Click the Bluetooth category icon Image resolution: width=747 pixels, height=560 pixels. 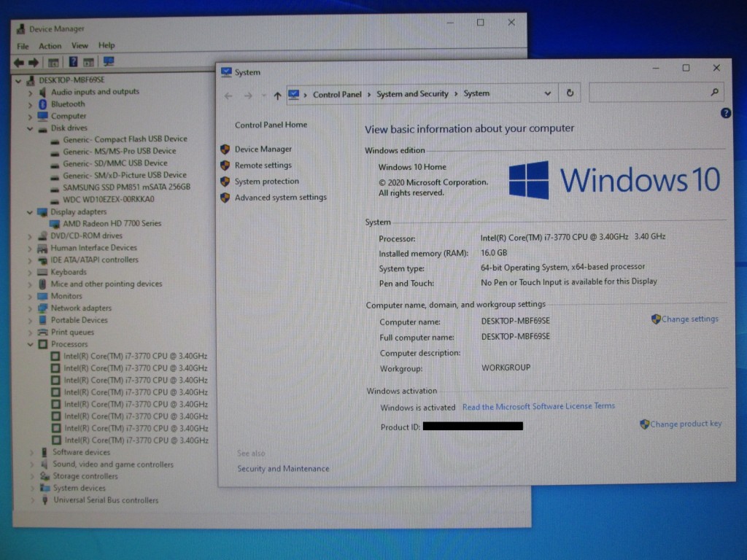[43, 104]
